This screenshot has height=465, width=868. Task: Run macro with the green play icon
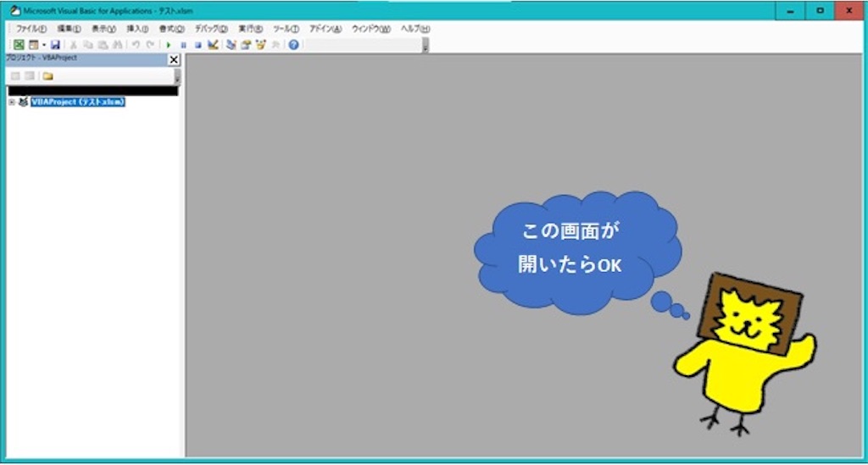point(169,45)
